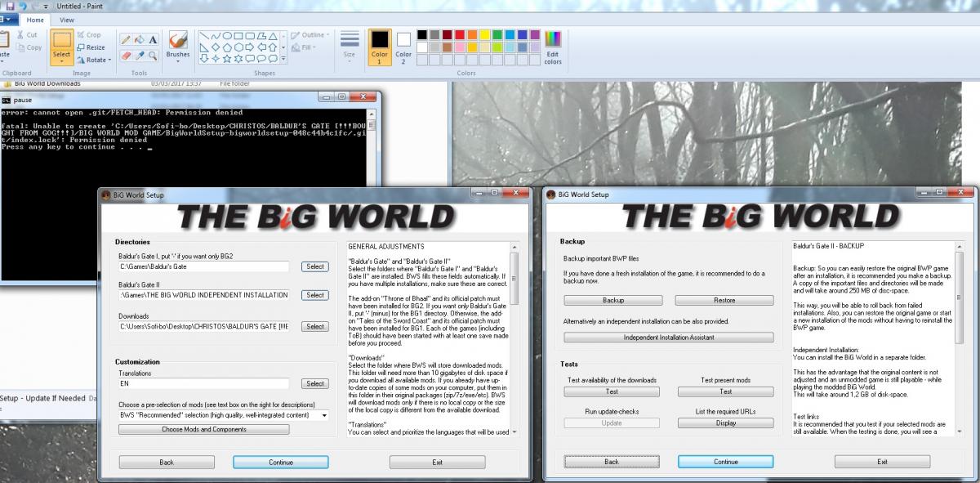Choose the Line shape in the Shapes gallery
Screen dimensions: 980x483
click(204, 36)
